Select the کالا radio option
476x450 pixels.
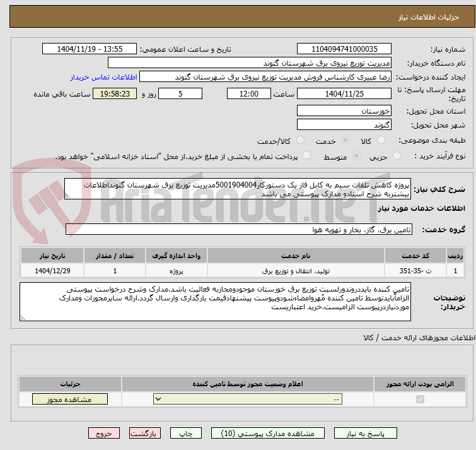pyautogui.click(x=381, y=140)
